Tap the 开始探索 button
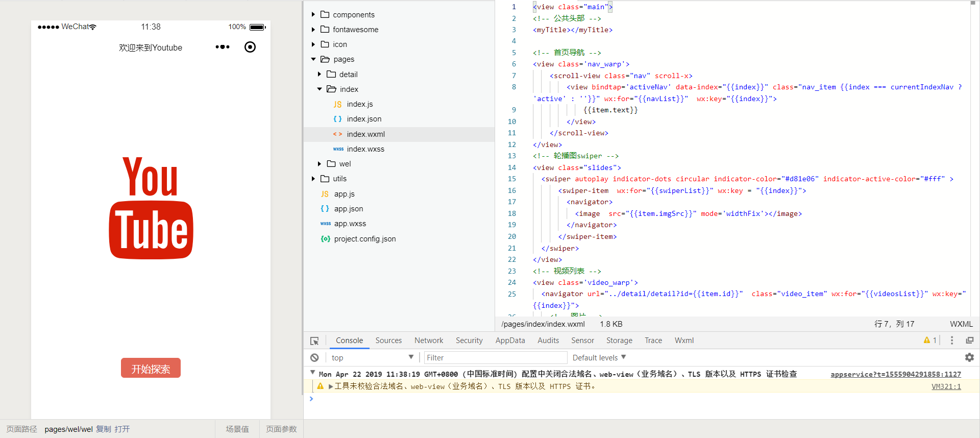980x438 pixels. coord(151,368)
